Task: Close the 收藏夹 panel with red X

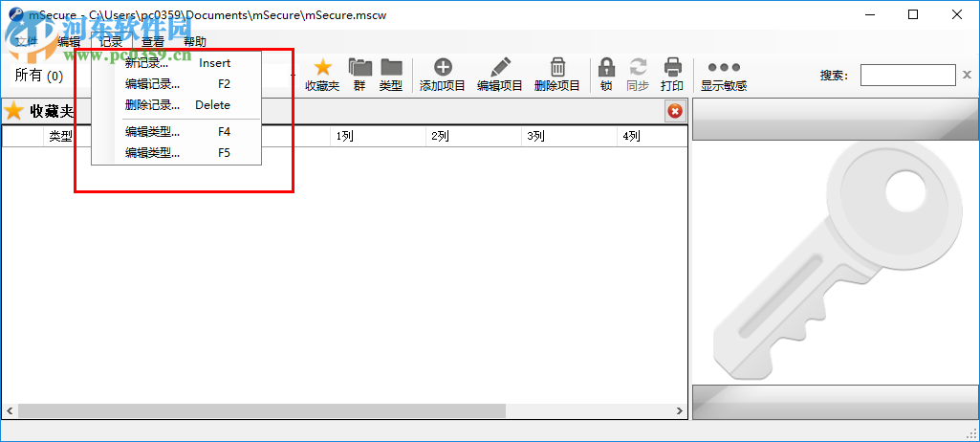Action: 674,111
